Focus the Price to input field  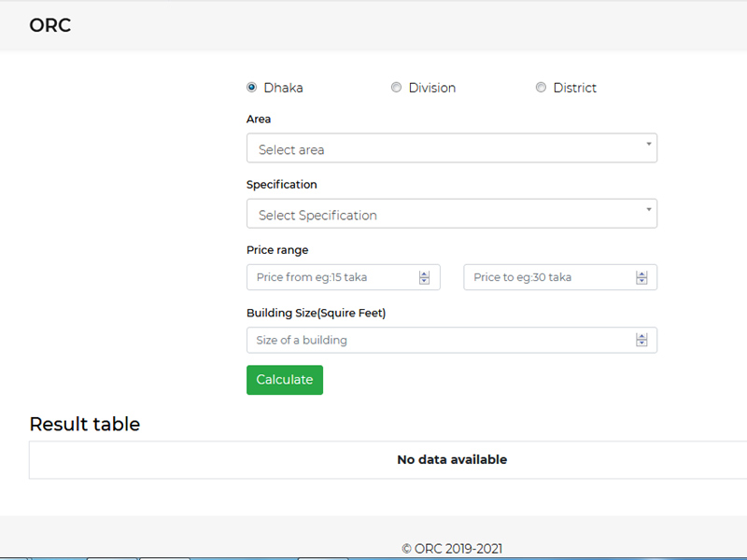click(549, 277)
